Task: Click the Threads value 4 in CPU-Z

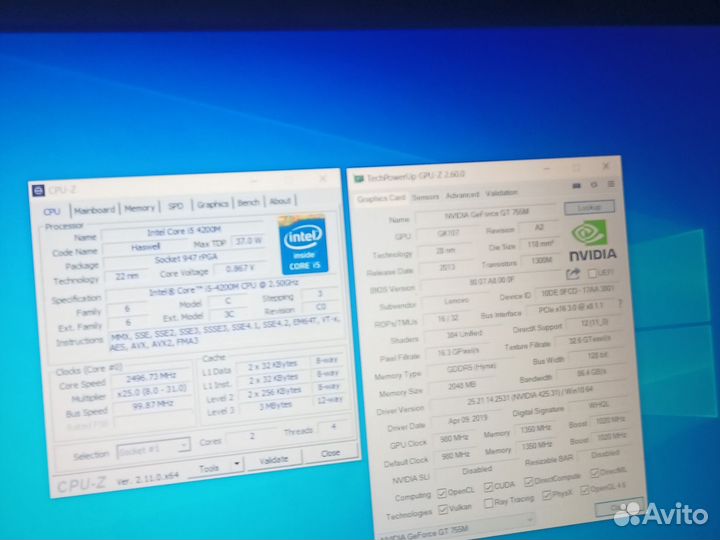Action: coord(333,428)
